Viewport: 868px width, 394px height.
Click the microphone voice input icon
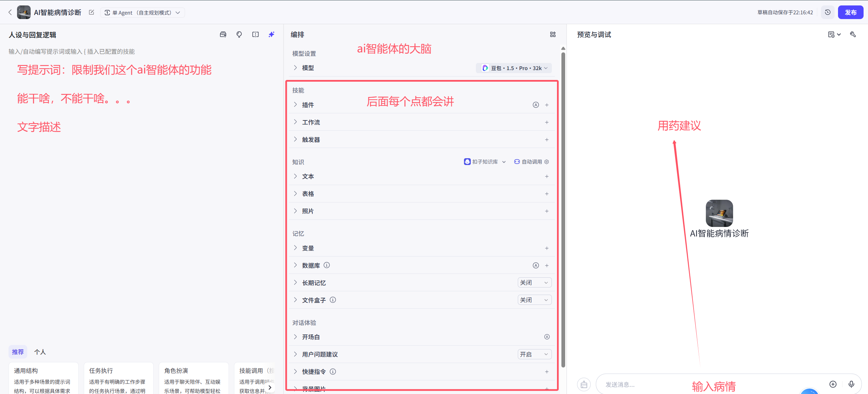pos(851,384)
